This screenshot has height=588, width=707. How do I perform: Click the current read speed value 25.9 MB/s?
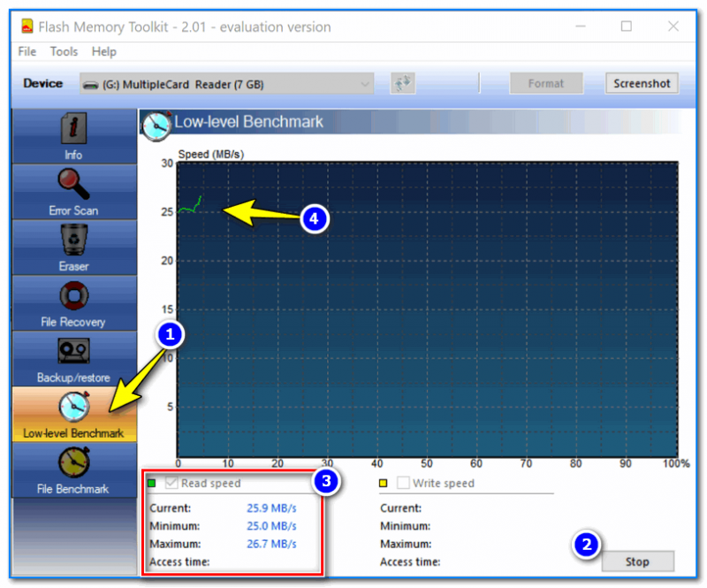[271, 508]
